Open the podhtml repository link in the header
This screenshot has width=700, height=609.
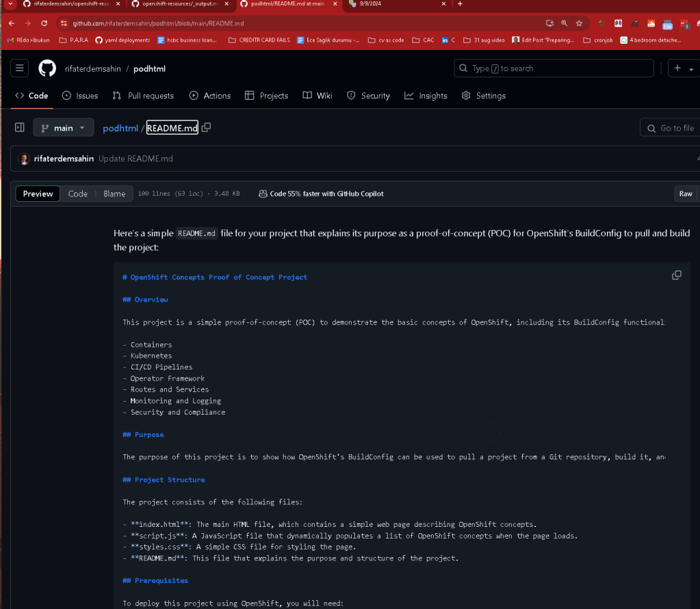[150, 68]
